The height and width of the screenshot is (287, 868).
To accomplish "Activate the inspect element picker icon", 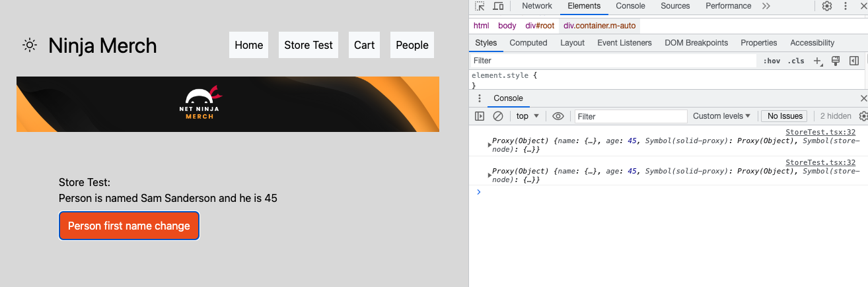I will click(480, 6).
